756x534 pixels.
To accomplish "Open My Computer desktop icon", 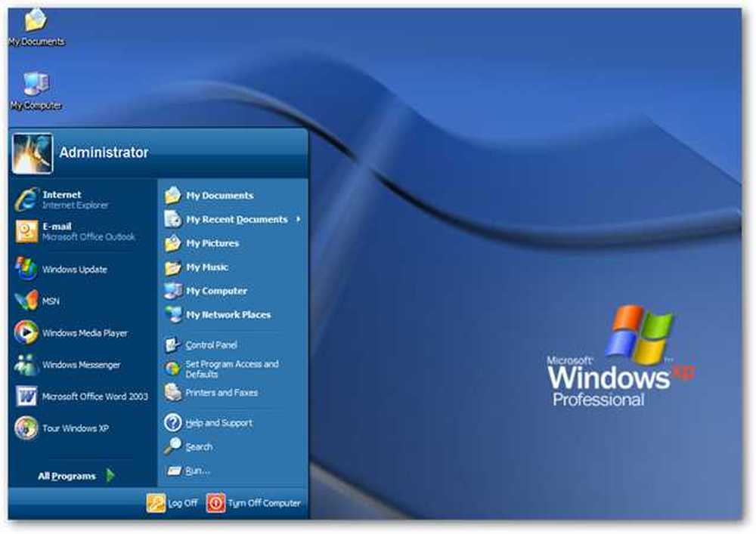I will coord(36,84).
